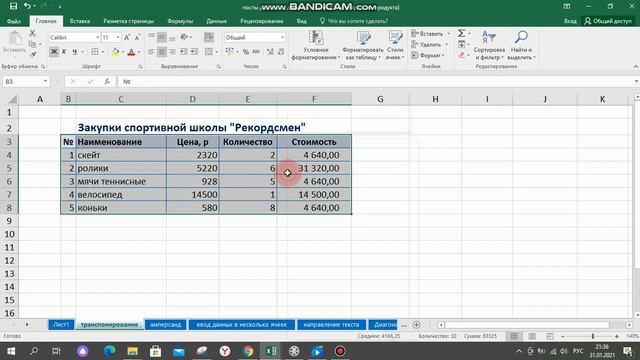The height and width of the screenshot is (360, 640).
Task: Apply accounting number format
Action: 229,52
